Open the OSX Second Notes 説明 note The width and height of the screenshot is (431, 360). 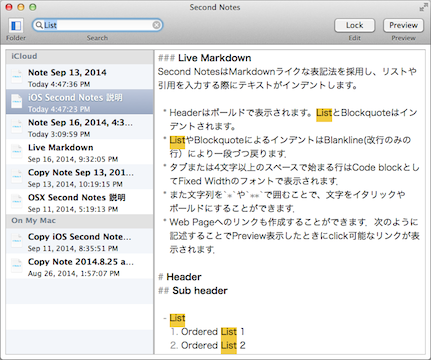coord(79,202)
